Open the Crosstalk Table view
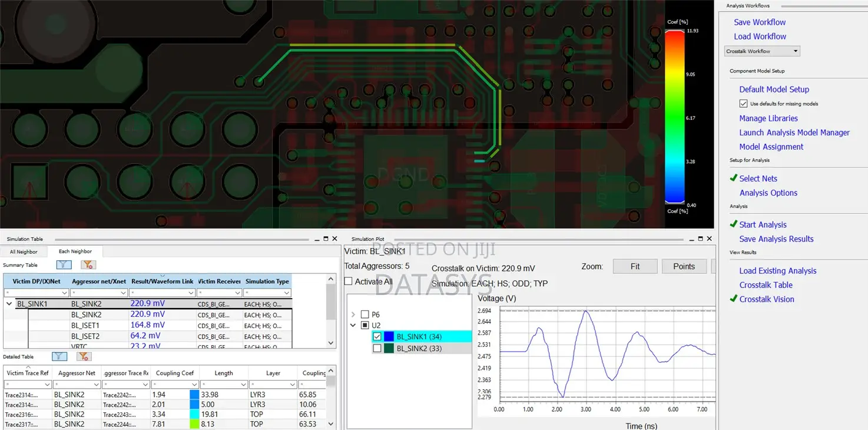 click(766, 285)
